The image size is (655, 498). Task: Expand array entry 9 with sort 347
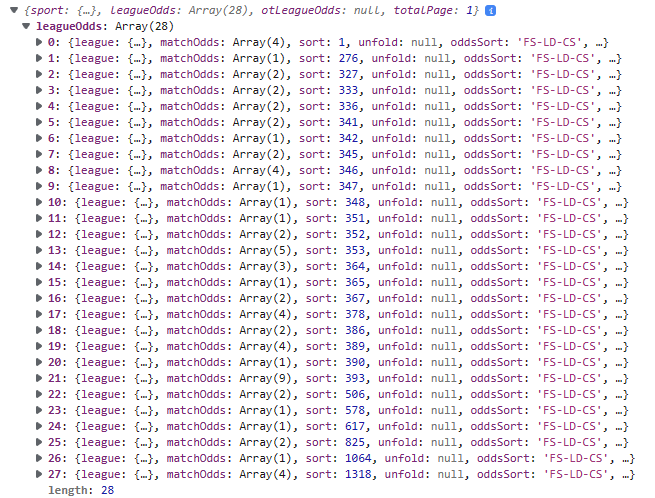(39, 186)
